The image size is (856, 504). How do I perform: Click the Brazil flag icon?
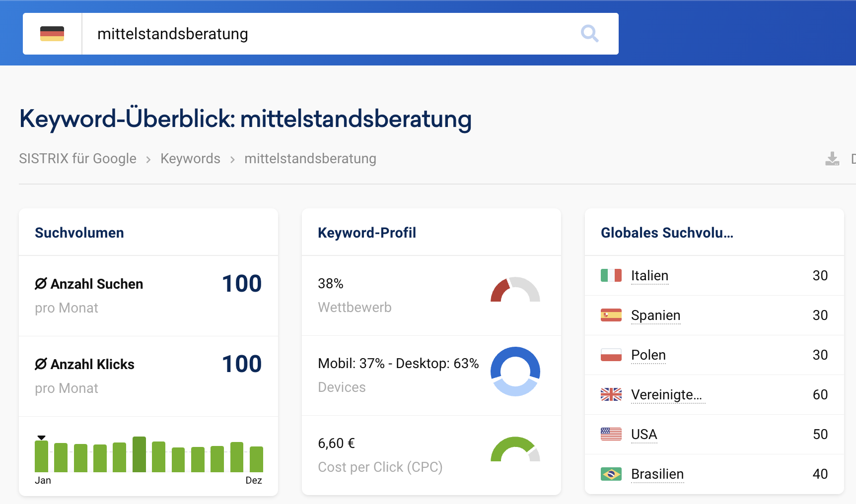pos(611,474)
